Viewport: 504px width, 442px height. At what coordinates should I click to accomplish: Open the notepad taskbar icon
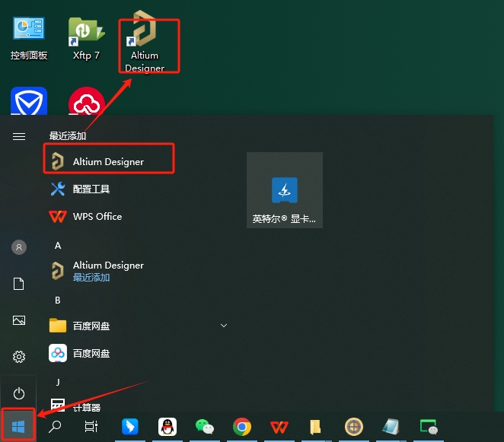[391, 427]
